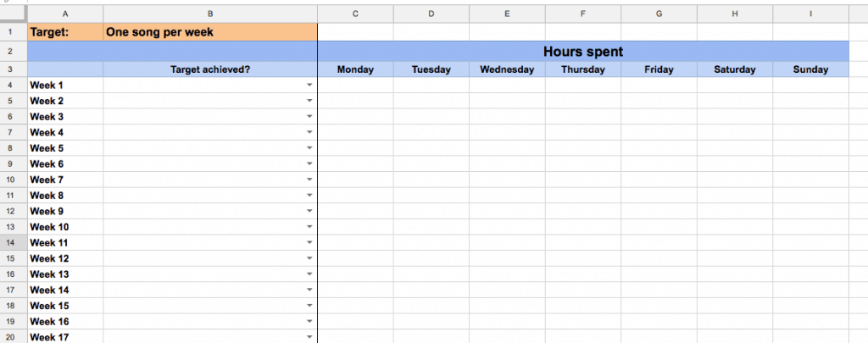Select column F header
868x343 pixels.
[583, 14]
